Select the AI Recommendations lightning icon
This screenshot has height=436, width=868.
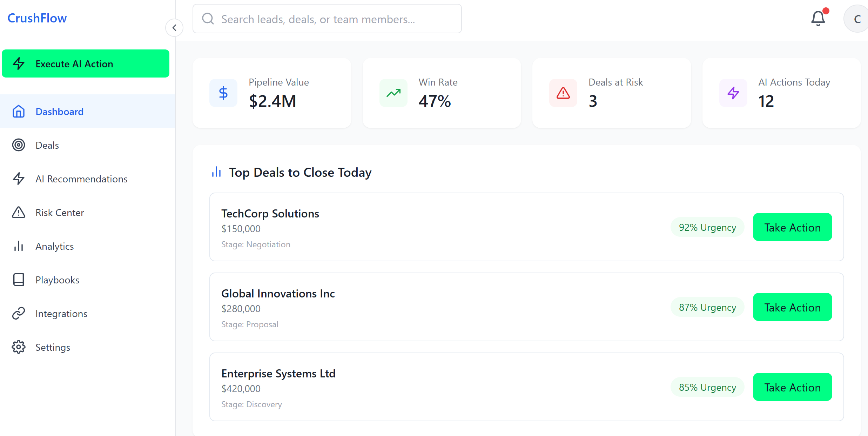coord(18,179)
